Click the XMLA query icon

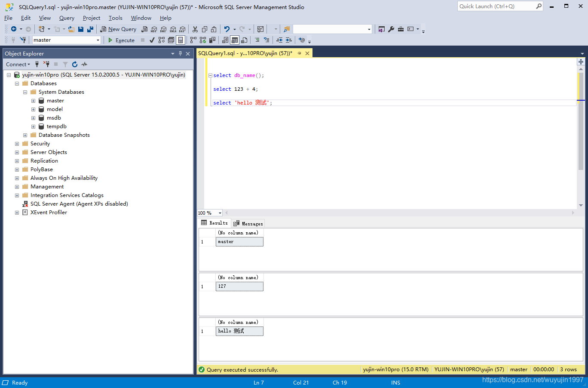click(x=173, y=29)
